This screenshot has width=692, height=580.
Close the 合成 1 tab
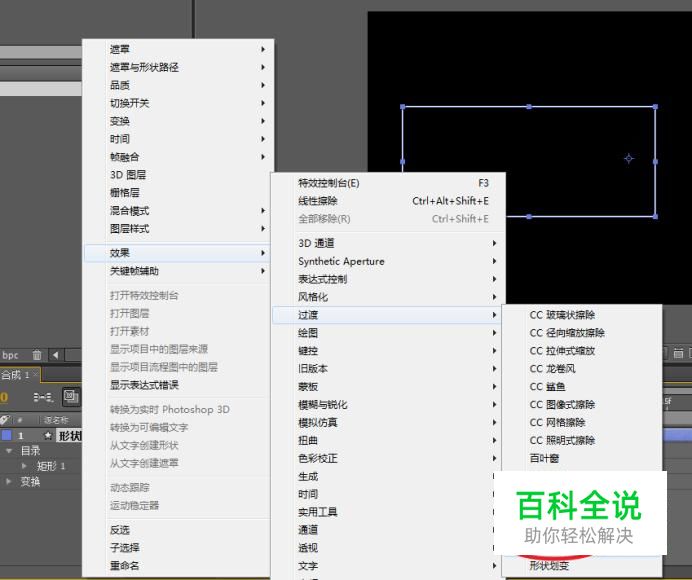[x=35, y=374]
